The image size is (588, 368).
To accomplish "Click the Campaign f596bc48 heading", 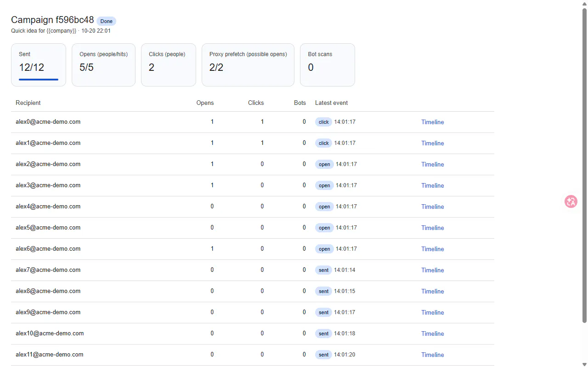I will (x=52, y=20).
